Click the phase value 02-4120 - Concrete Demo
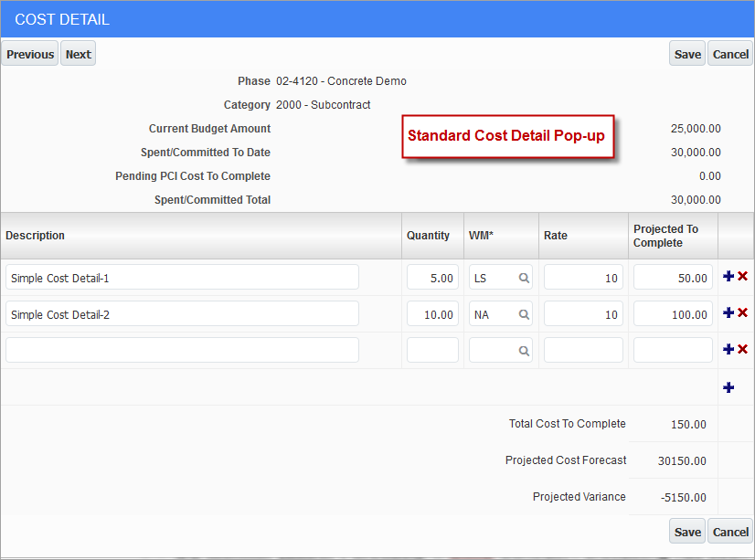 (341, 80)
